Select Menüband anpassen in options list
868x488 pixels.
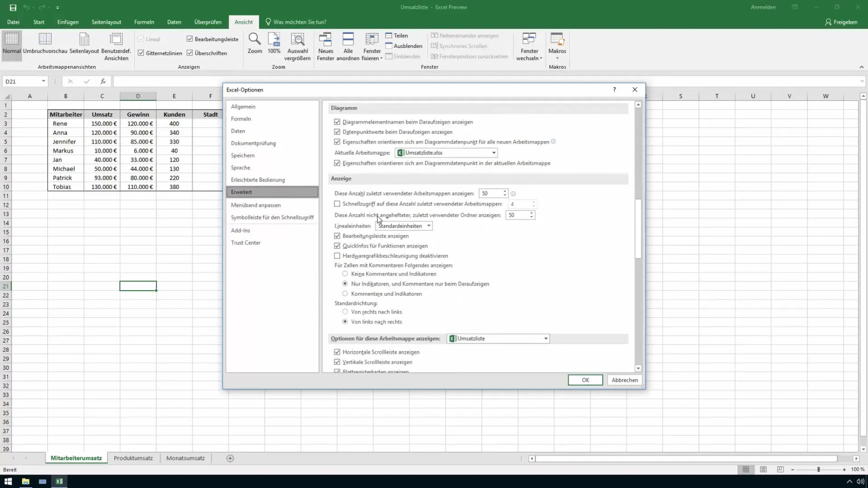pyautogui.click(x=272, y=205)
